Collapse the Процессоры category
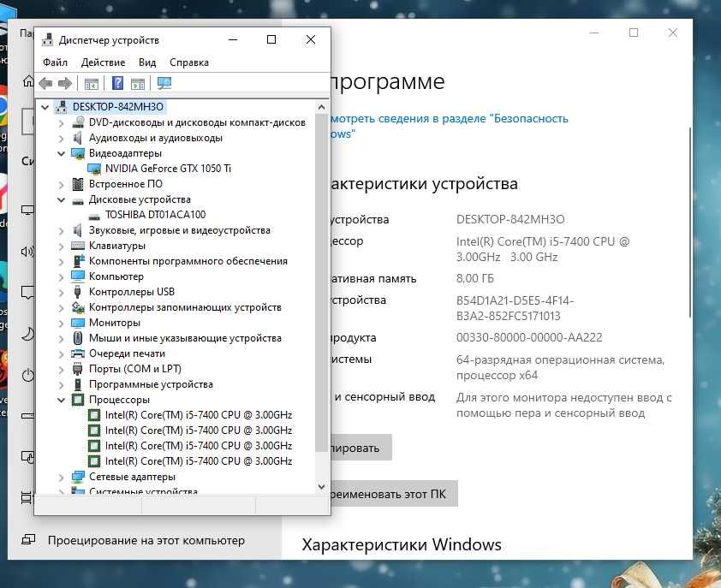This screenshot has height=588, width=721. pos(61,400)
